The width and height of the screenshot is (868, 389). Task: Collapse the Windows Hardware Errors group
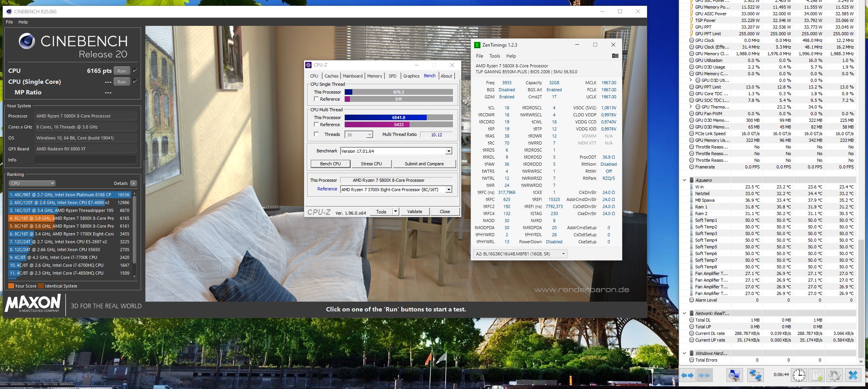(x=684, y=353)
